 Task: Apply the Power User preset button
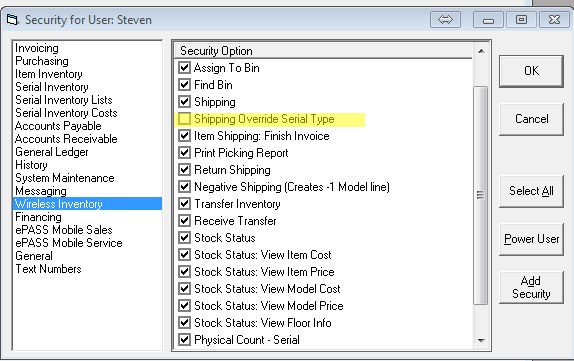(531, 239)
